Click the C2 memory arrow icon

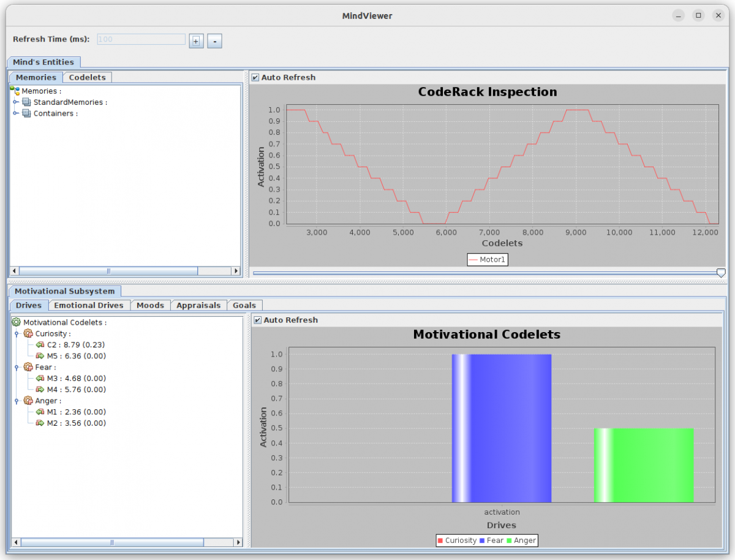pyautogui.click(x=40, y=345)
